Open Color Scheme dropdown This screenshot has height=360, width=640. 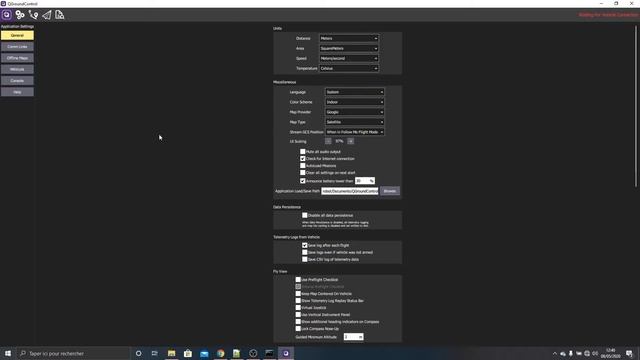[354, 102]
